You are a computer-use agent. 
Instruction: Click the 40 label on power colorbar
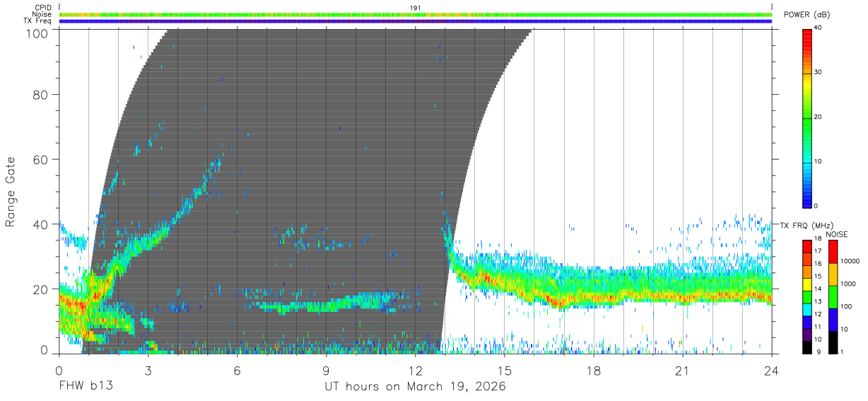pyautogui.click(x=817, y=29)
